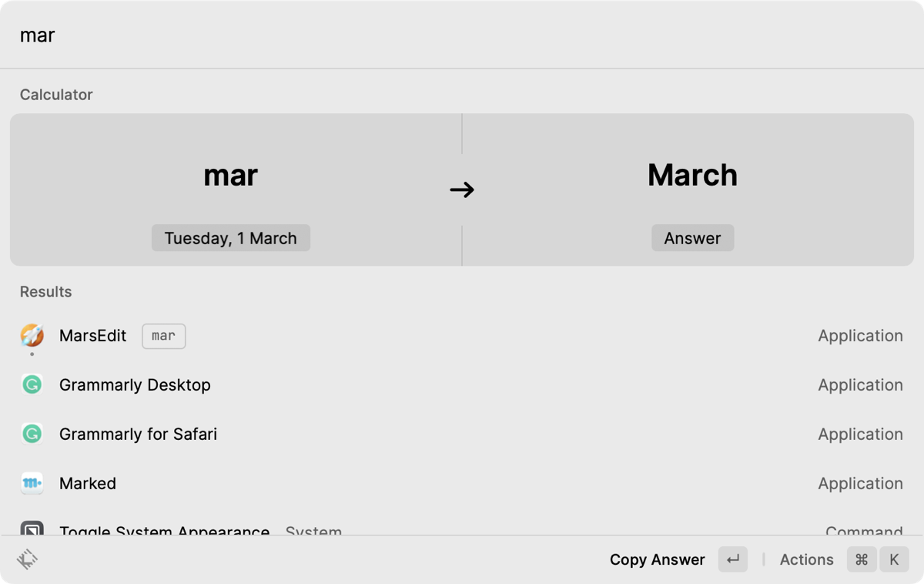Select the bold March calculator result
This screenshot has height=584, width=924.
pyautogui.click(x=692, y=175)
